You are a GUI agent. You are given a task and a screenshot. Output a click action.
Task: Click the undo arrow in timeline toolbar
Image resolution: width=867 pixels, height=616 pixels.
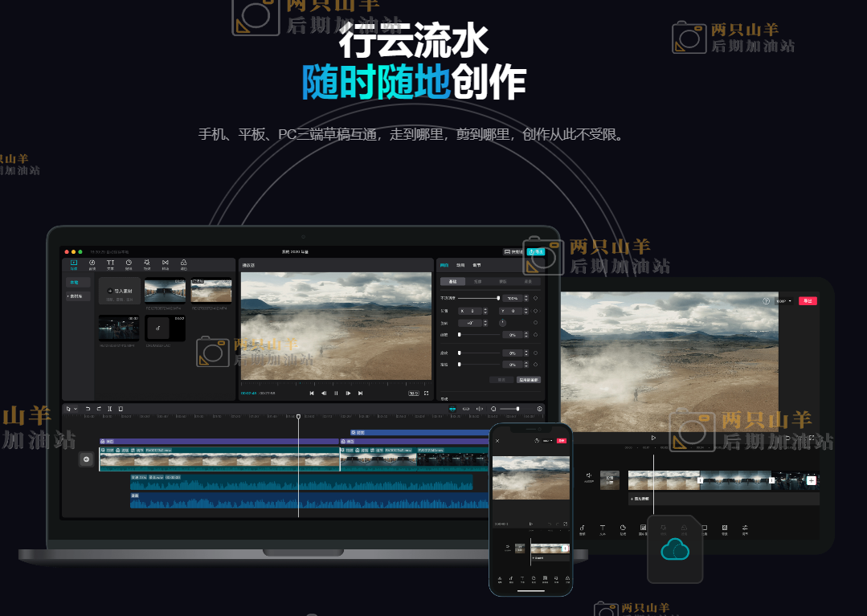[x=88, y=409]
